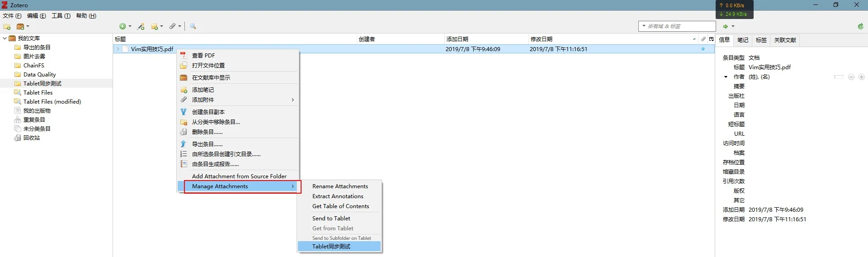Click the Advanced Search magnifier icon
Image resolution: width=868 pixels, height=257 pixels.
pyautogui.click(x=193, y=27)
